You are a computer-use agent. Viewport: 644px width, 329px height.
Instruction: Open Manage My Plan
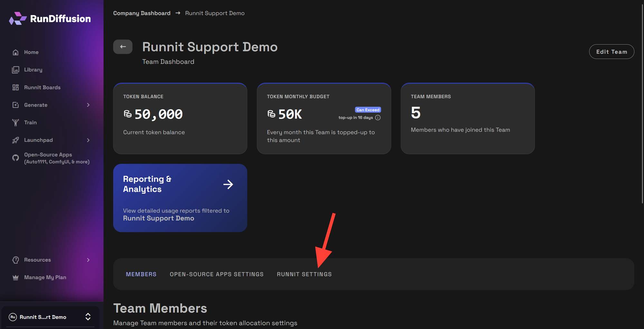45,277
